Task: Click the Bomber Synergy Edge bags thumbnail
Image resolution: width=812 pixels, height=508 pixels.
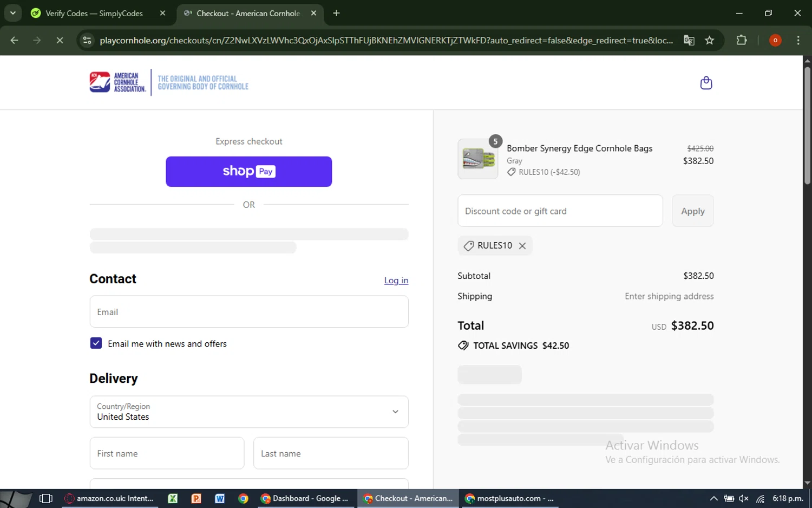Action: [x=478, y=159]
